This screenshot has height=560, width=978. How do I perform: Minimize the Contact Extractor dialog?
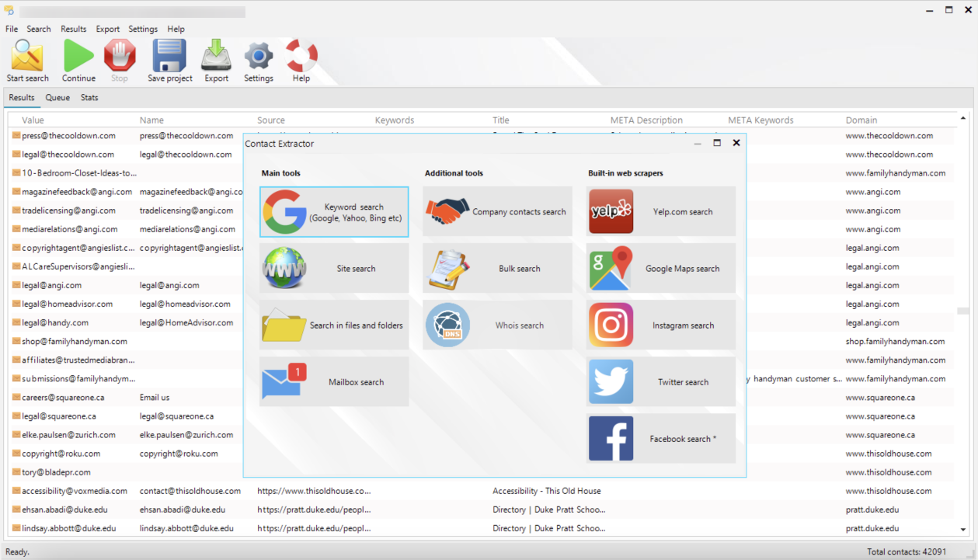click(698, 143)
